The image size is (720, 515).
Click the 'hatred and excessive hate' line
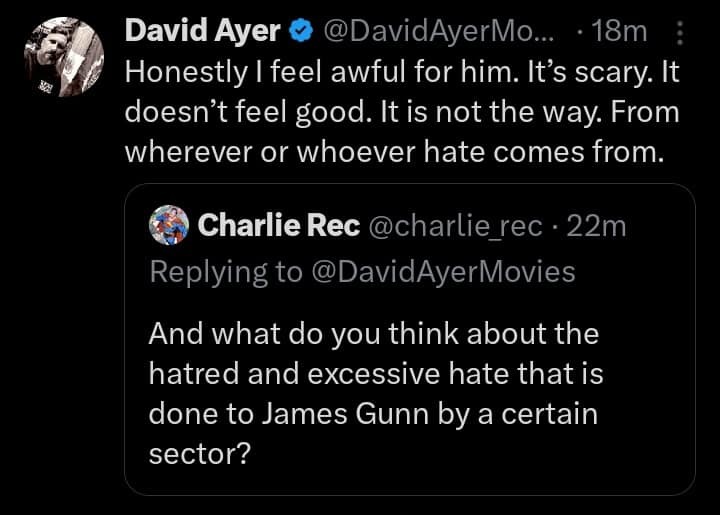pyautogui.click(x=377, y=373)
